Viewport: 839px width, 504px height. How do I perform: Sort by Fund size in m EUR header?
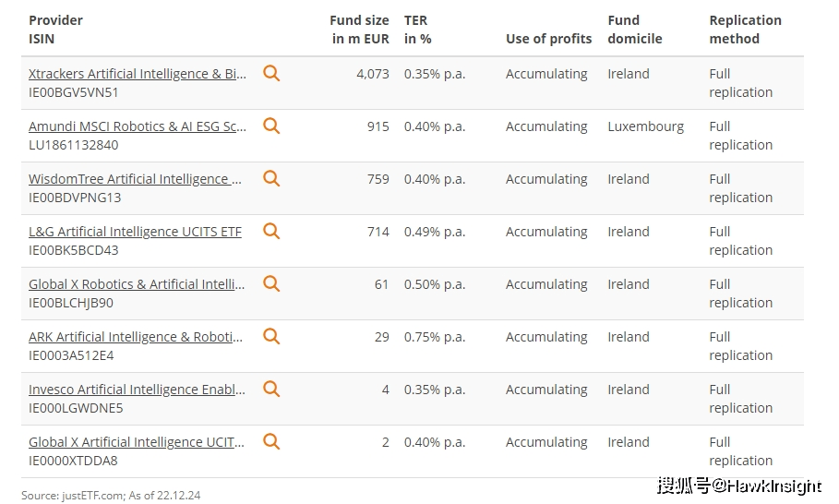pos(360,30)
